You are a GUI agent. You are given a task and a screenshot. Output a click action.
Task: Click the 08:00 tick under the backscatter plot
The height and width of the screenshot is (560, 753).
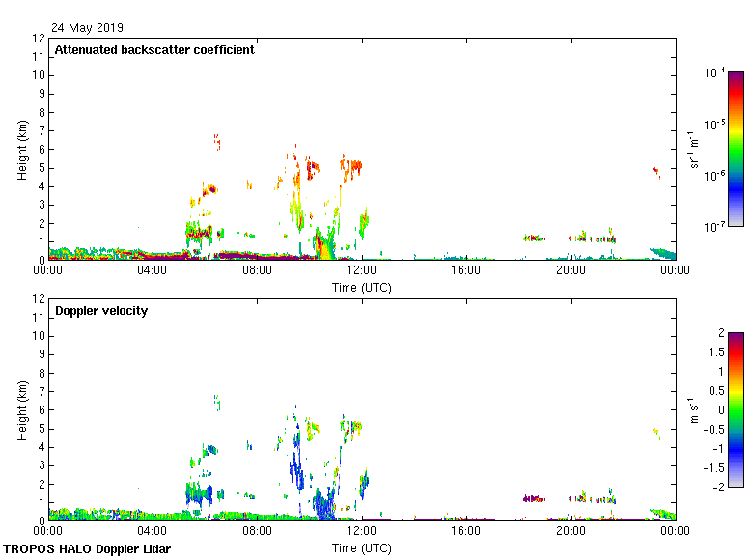258,270
